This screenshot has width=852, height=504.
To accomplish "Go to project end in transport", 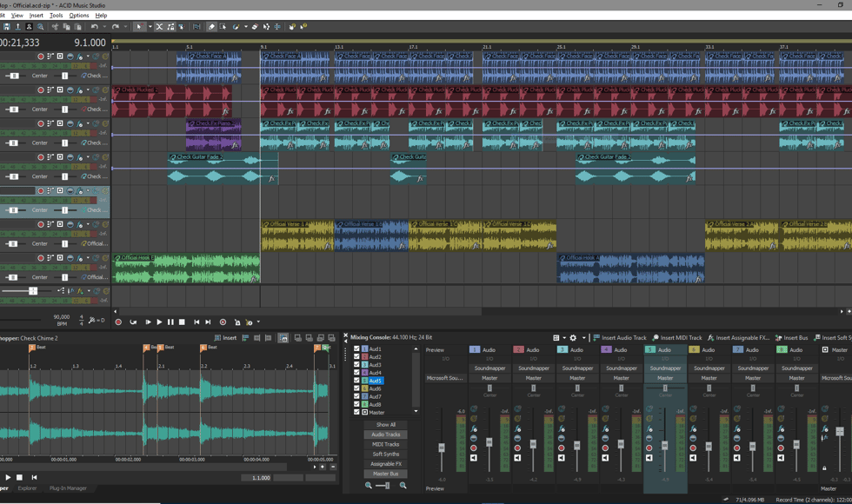I will (208, 322).
